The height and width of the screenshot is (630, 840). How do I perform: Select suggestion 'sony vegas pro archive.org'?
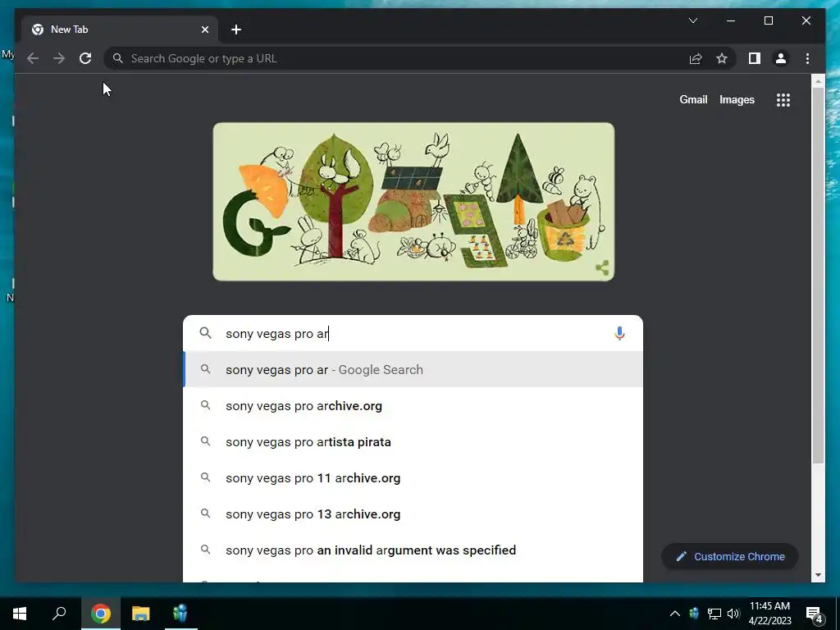coord(413,406)
